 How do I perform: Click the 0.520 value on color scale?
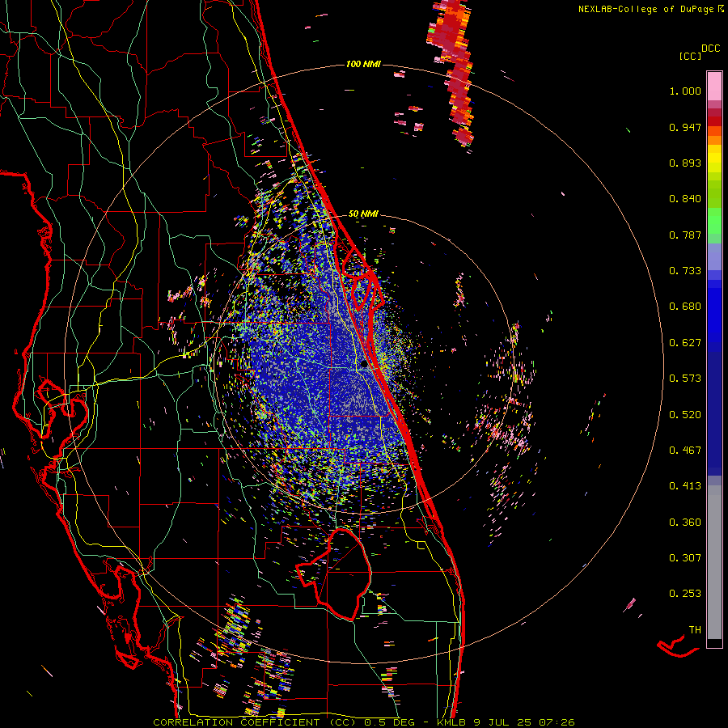click(x=685, y=415)
